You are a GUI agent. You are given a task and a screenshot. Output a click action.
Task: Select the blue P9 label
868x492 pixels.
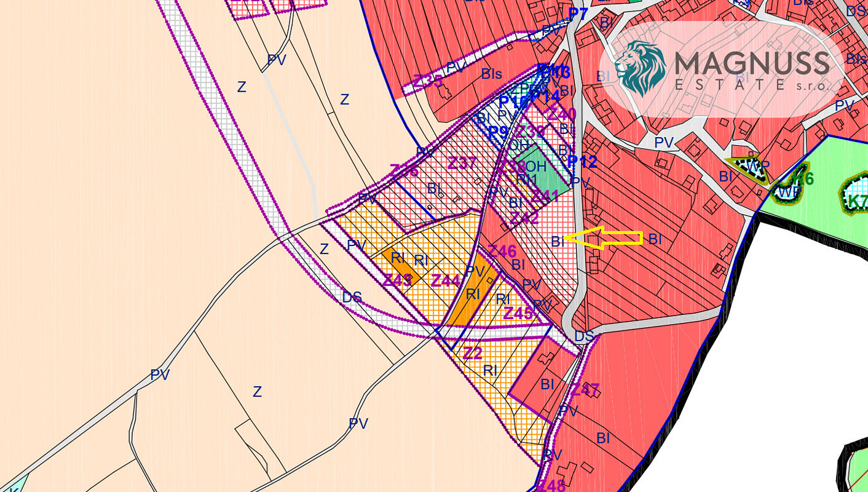(499, 132)
